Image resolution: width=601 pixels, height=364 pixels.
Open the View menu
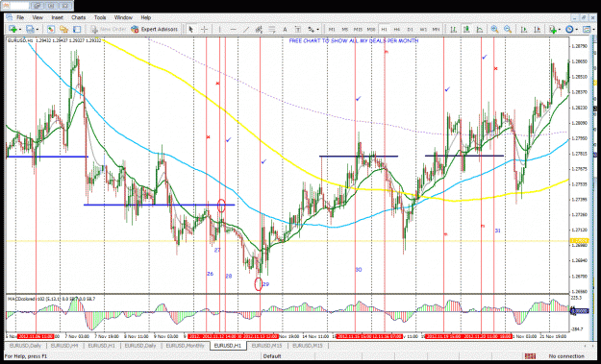[x=38, y=17]
